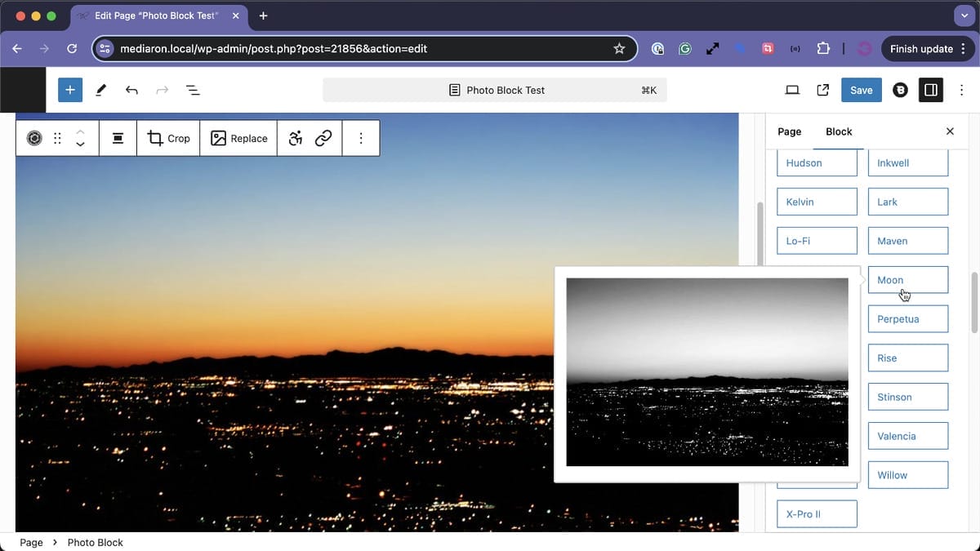Toggle the Valencia filter
This screenshot has width=980, height=551.
(x=907, y=436)
